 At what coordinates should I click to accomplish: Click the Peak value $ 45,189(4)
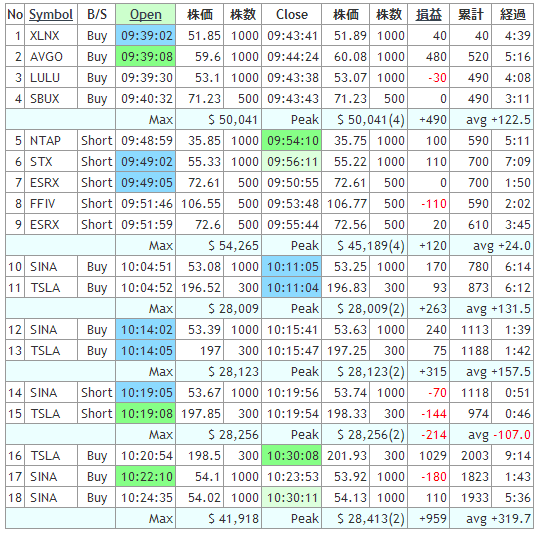coord(371,245)
